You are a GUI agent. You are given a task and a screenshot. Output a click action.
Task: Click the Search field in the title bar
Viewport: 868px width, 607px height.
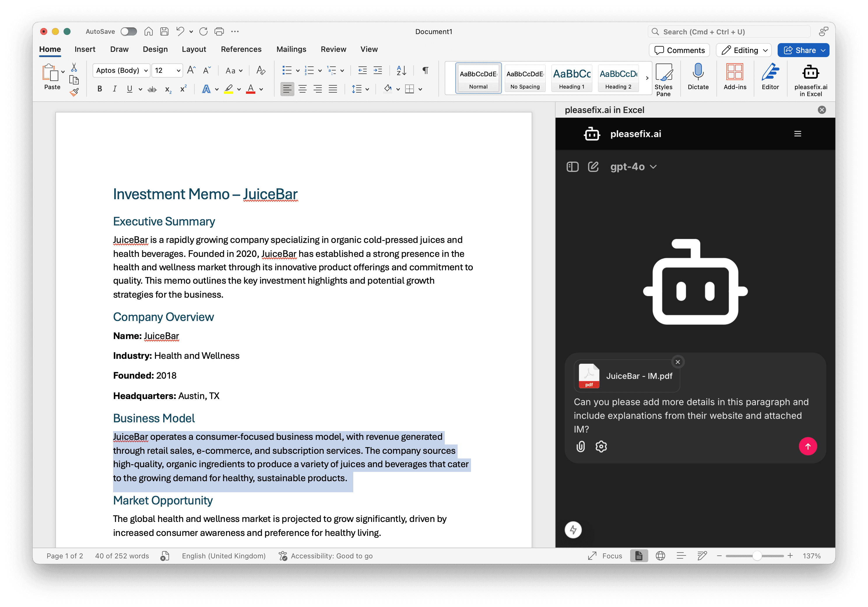[x=729, y=32]
